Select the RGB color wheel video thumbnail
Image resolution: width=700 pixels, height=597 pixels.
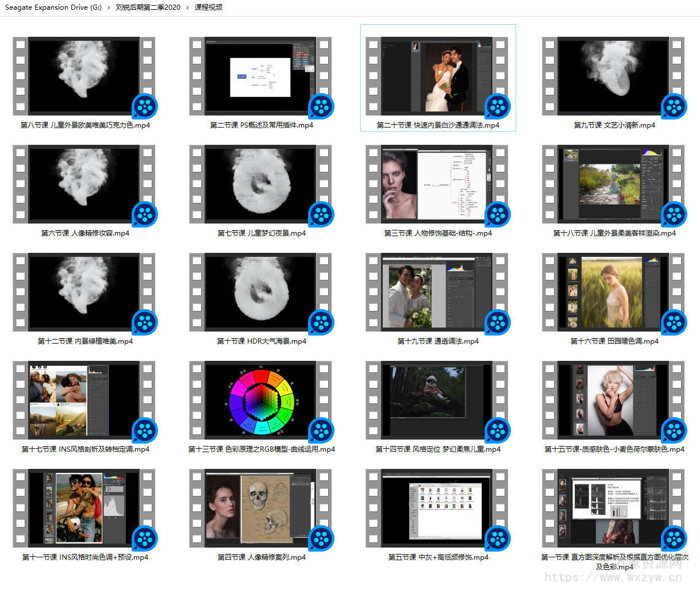260,400
